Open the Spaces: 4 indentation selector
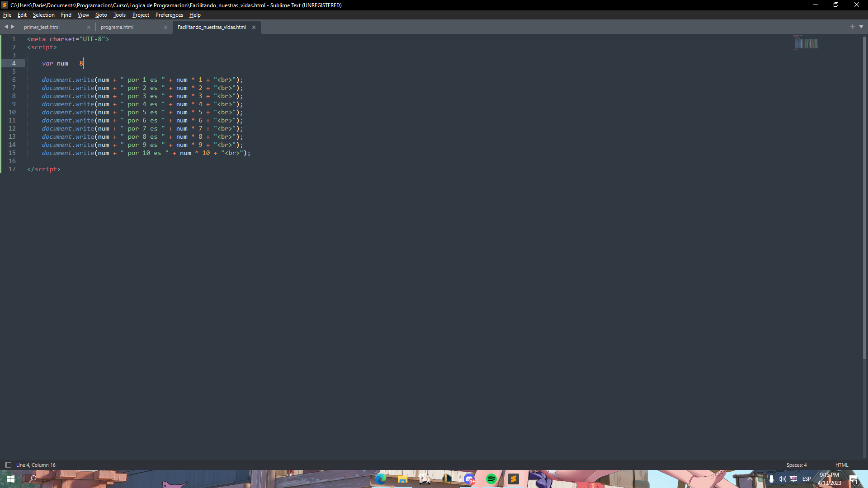The height and width of the screenshot is (488, 868). pos(796,465)
